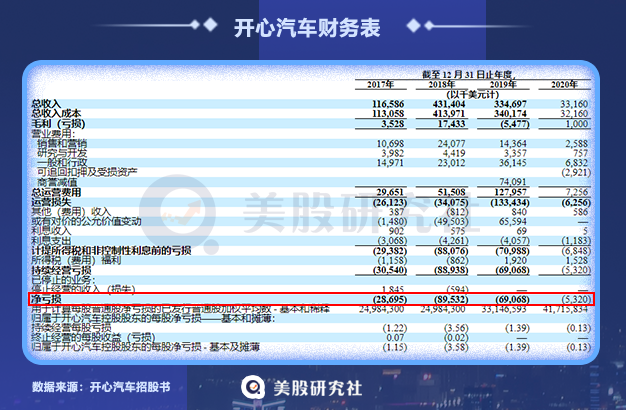The height and width of the screenshot is (410, 626).
Task: Select the 2020年 column header
Action: [x=564, y=84]
